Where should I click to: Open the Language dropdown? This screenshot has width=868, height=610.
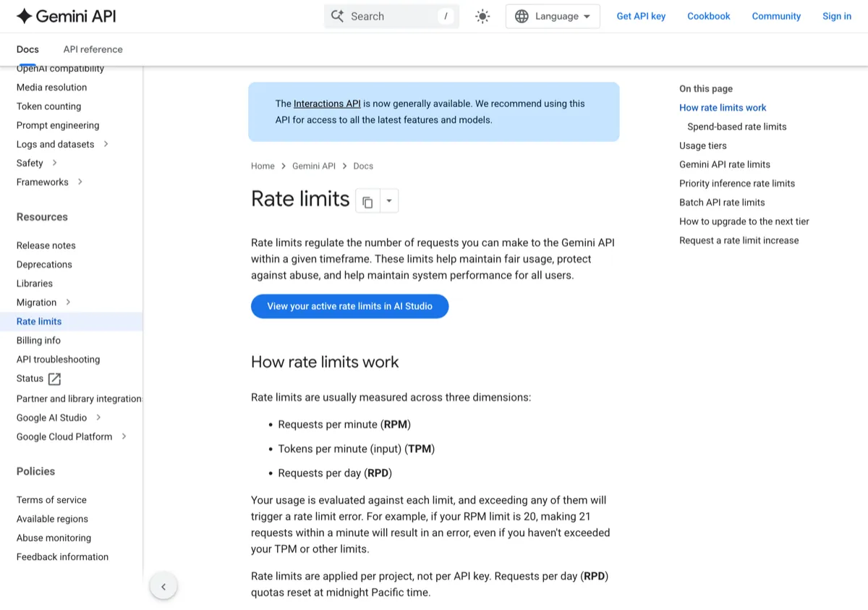[553, 16]
